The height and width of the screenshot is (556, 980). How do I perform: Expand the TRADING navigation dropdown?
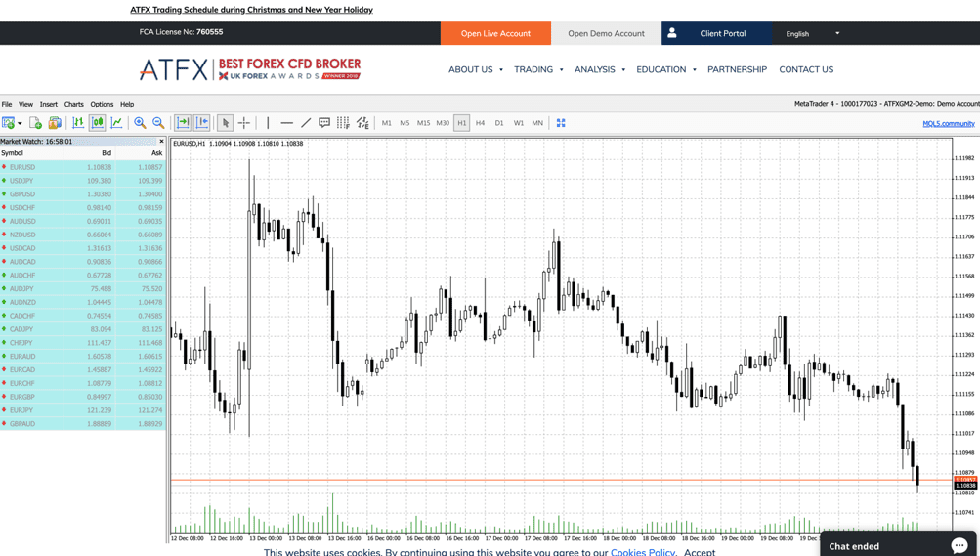538,69
